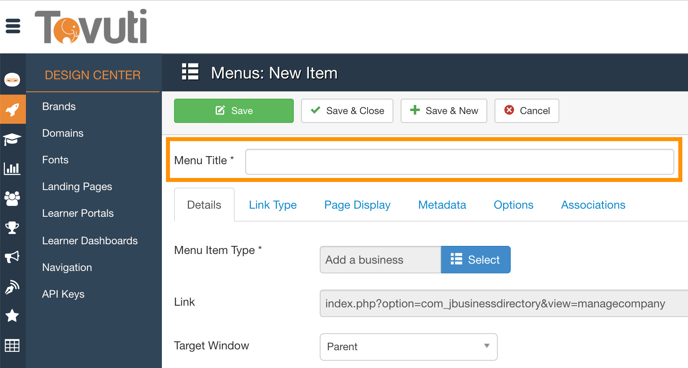This screenshot has height=368, width=688.
Task: Click the Link URL field
Action: tap(504, 304)
